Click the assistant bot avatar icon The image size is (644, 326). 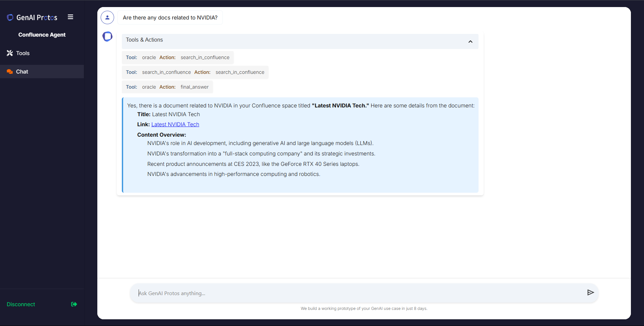pyautogui.click(x=107, y=36)
